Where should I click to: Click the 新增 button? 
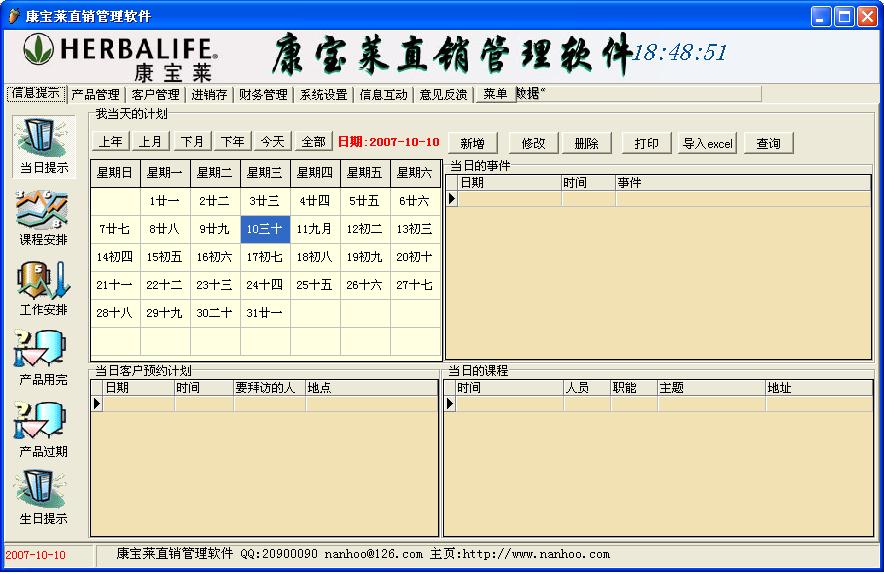(x=472, y=143)
